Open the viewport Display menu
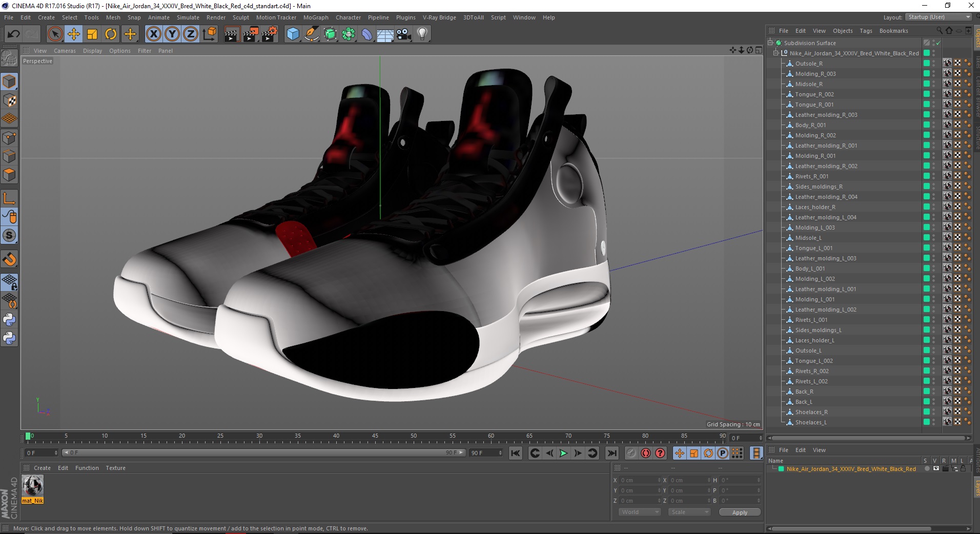Viewport: 980px width, 534px height. pyautogui.click(x=92, y=51)
